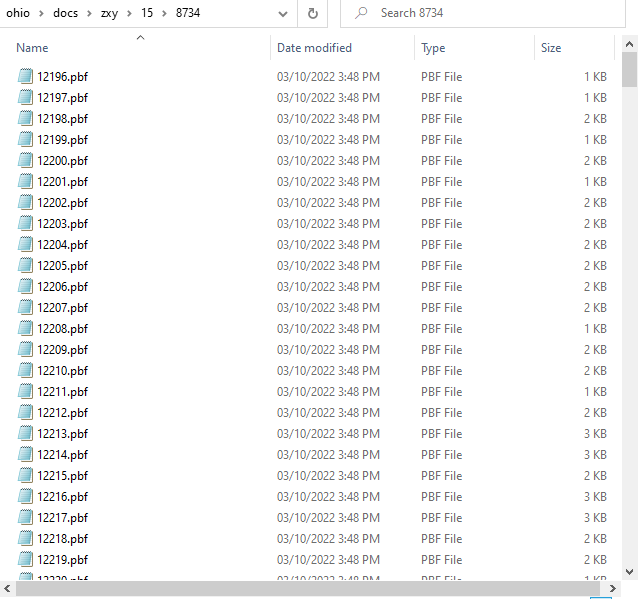
Task: Click the file icon of 12207.pbf
Action: pos(25,308)
